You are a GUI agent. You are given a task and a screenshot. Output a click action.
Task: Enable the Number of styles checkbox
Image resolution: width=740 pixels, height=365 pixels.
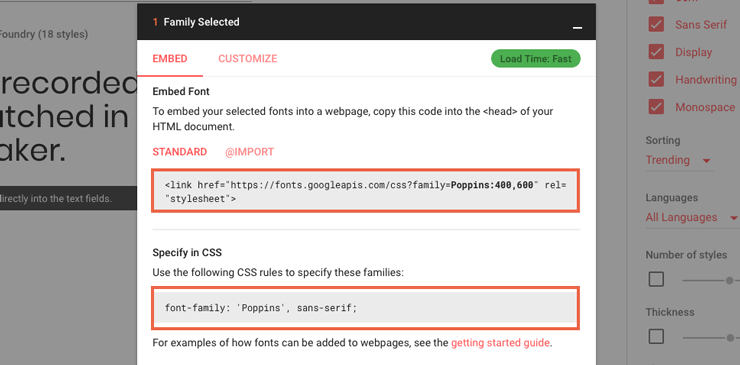coord(656,280)
